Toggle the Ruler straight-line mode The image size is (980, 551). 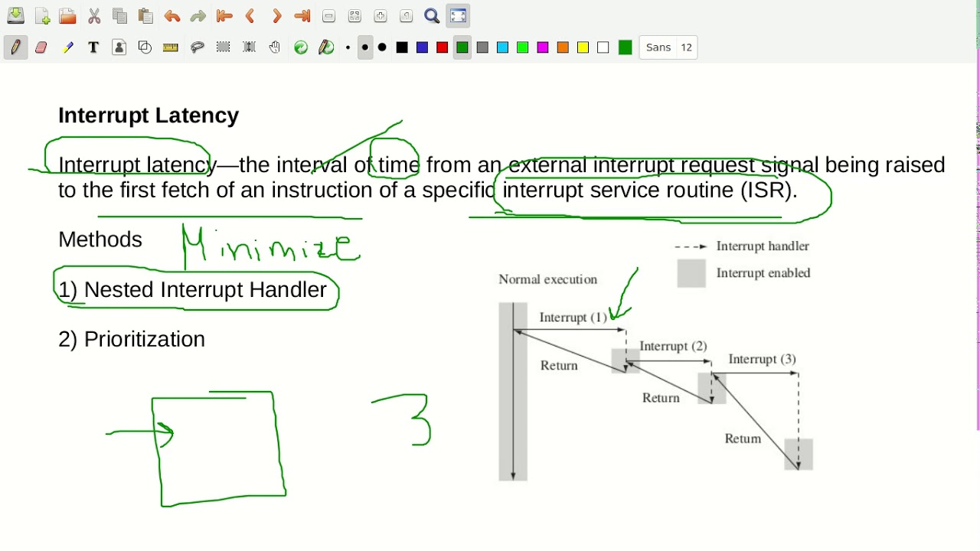tap(171, 47)
